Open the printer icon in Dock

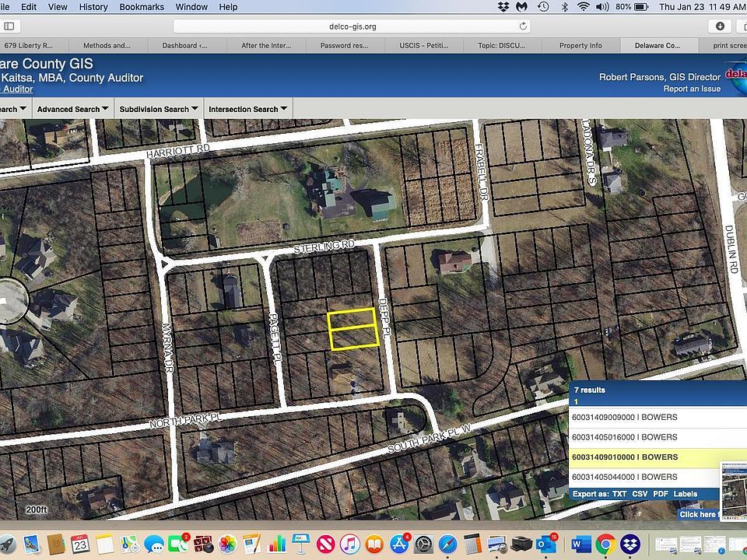tap(521, 544)
